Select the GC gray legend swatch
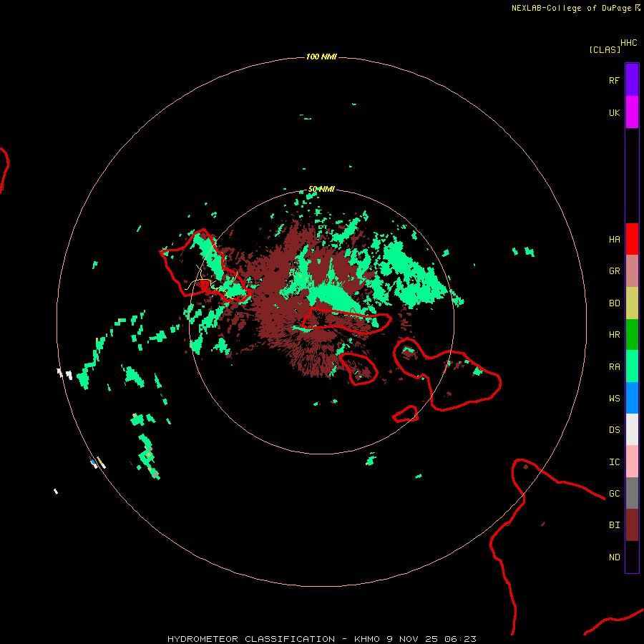 (x=632, y=493)
